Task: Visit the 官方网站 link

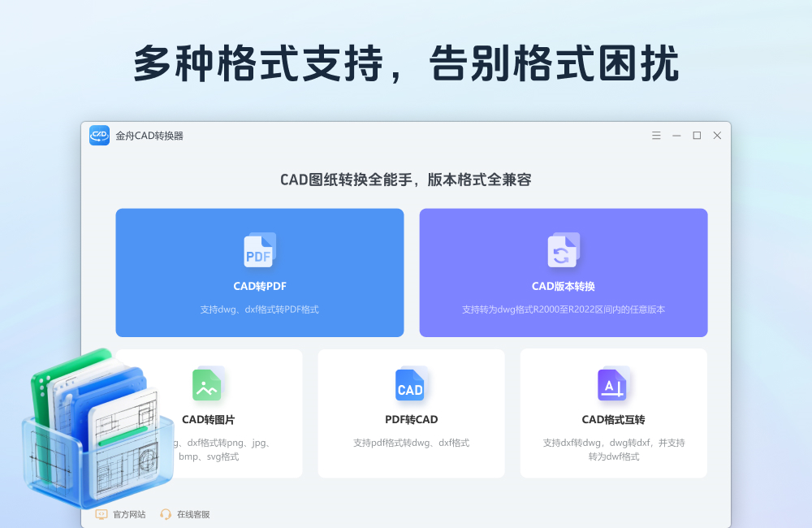Action: pos(129,514)
